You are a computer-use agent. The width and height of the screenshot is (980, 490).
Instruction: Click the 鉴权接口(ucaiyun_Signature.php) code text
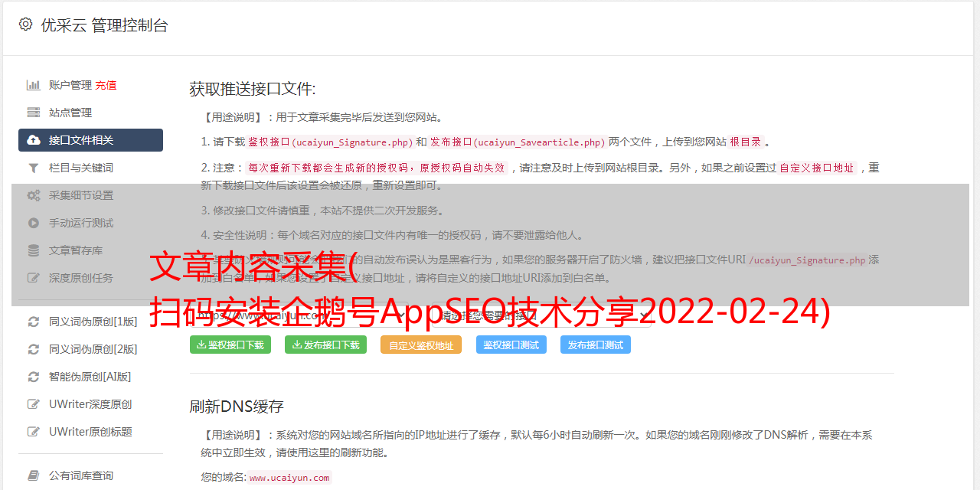pyautogui.click(x=330, y=142)
